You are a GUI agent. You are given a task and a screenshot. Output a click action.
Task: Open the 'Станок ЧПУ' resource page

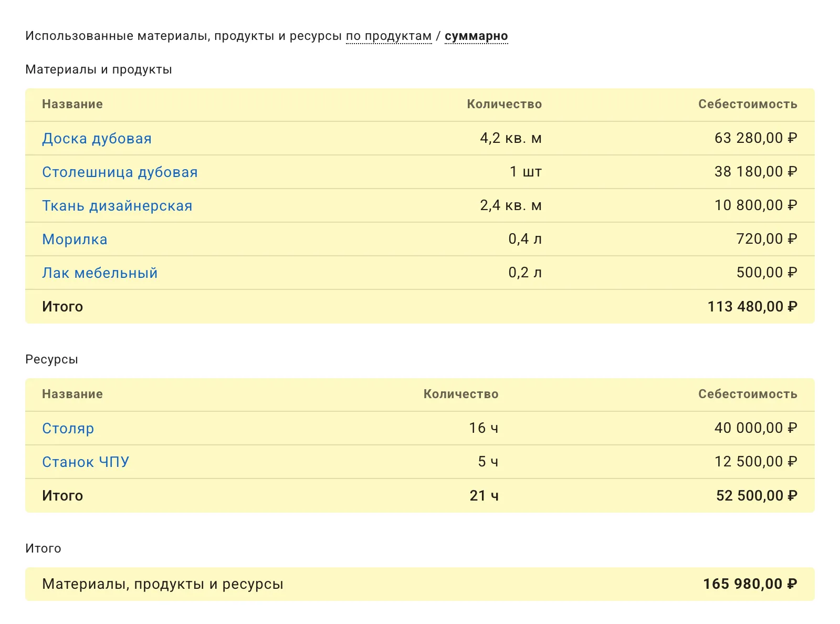point(86,462)
